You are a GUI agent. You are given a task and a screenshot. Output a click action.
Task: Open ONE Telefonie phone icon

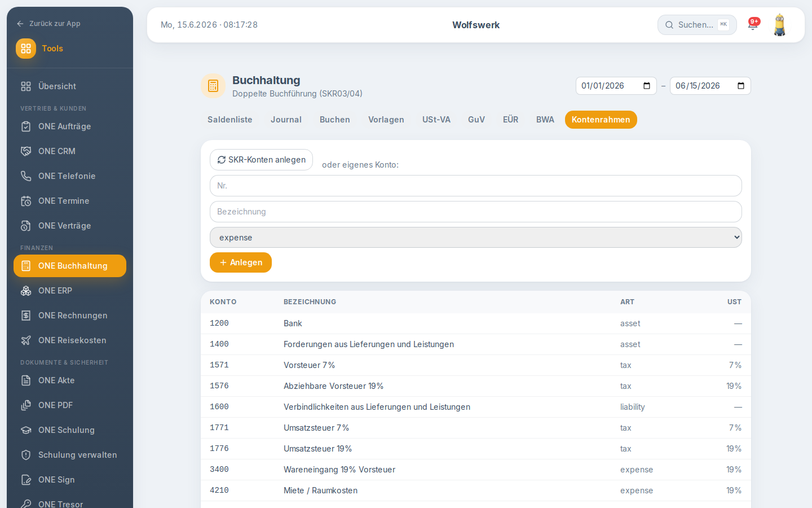point(26,176)
